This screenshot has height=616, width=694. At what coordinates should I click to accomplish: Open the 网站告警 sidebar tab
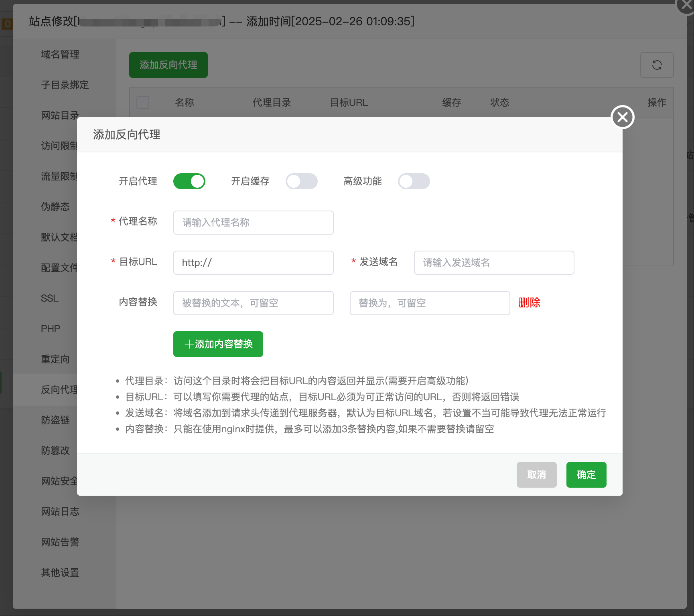60,542
